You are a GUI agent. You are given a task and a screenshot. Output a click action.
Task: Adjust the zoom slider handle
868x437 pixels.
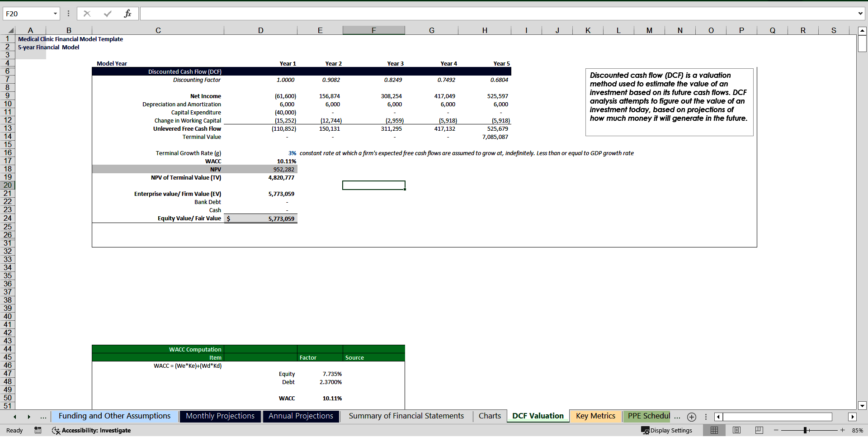[806, 430]
